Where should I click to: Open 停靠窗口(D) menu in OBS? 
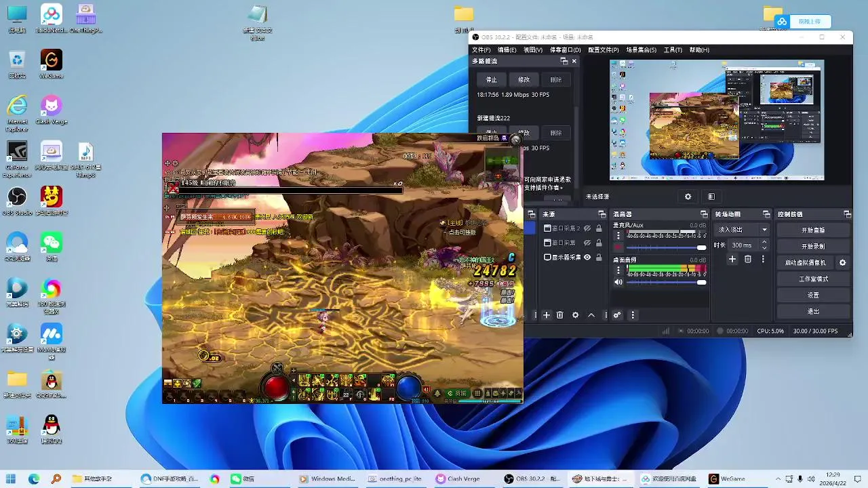[x=565, y=50]
